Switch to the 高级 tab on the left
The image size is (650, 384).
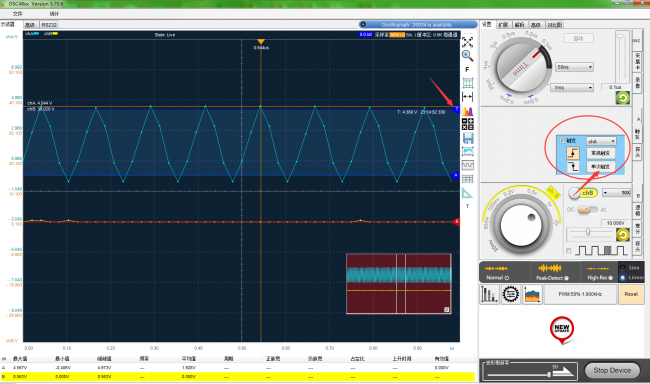[30, 25]
